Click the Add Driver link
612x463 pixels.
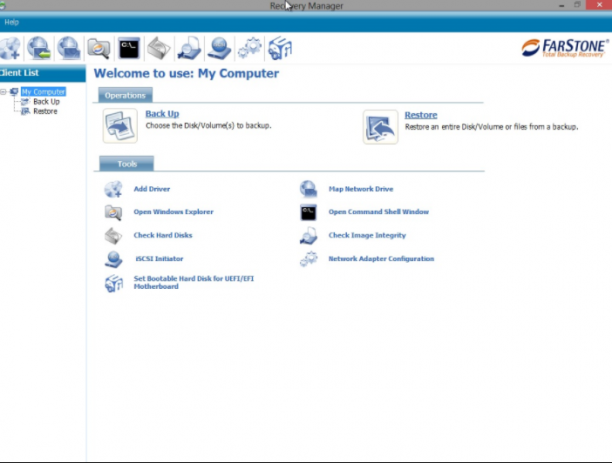(x=152, y=189)
